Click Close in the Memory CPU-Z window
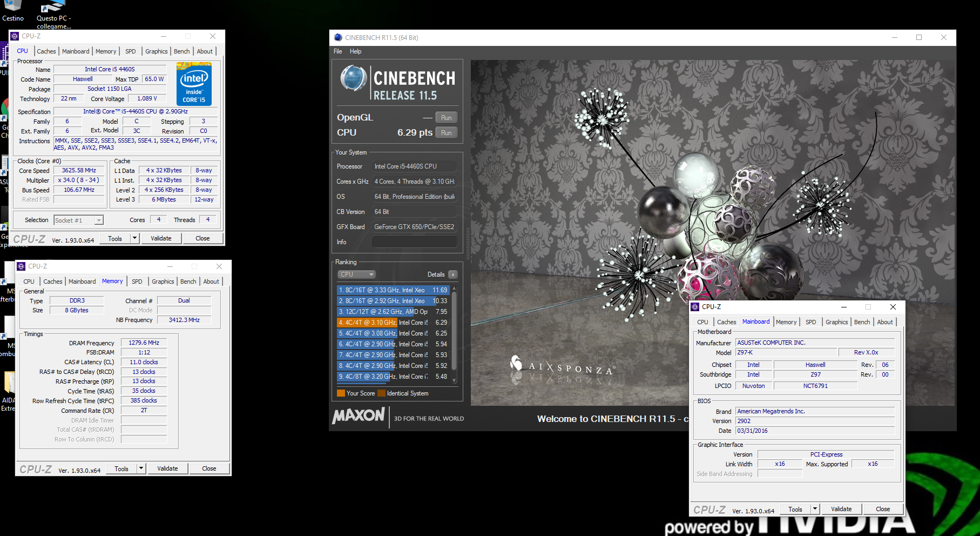 coord(209,468)
